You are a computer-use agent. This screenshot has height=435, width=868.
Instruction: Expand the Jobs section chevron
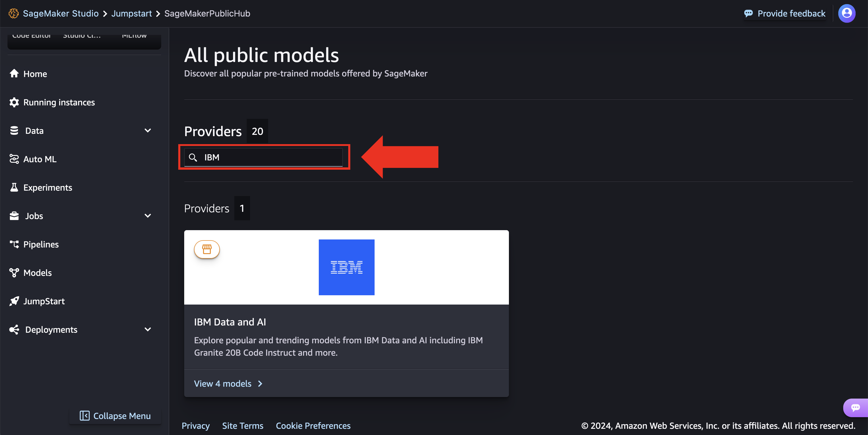coord(147,216)
